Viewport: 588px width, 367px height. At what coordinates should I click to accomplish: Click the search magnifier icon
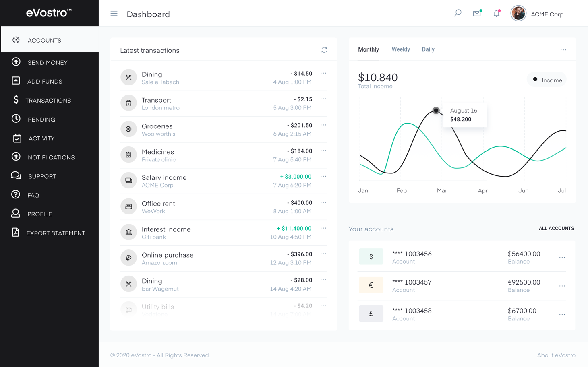click(458, 13)
